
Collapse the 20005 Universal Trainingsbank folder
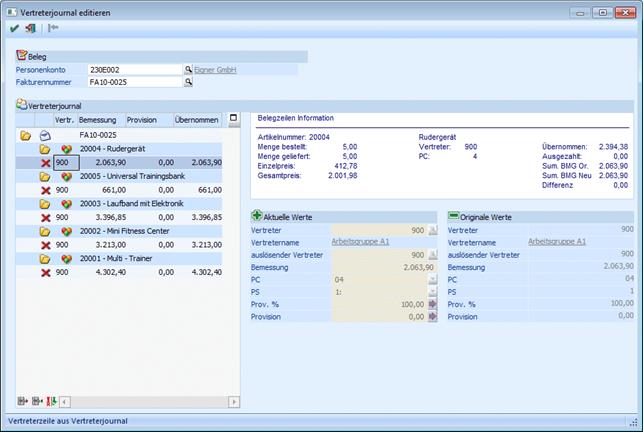point(45,176)
